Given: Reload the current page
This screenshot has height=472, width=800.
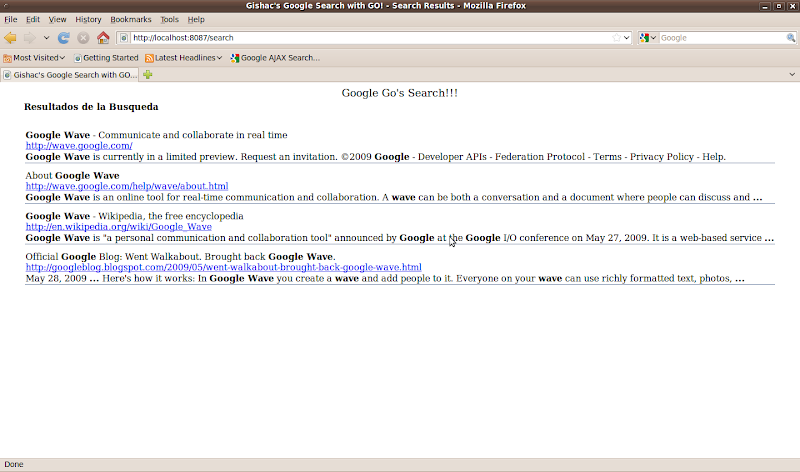Looking at the screenshot, I should [x=63, y=38].
